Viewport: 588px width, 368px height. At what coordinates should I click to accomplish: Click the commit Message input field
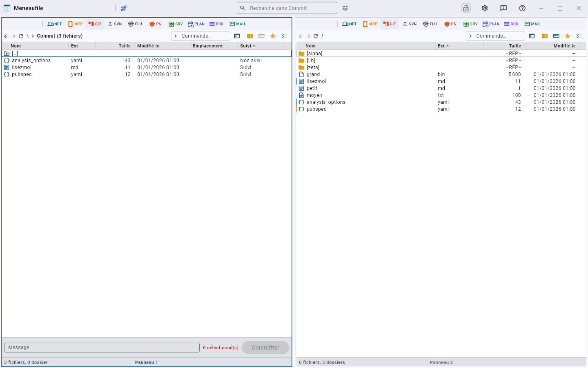tap(102, 348)
